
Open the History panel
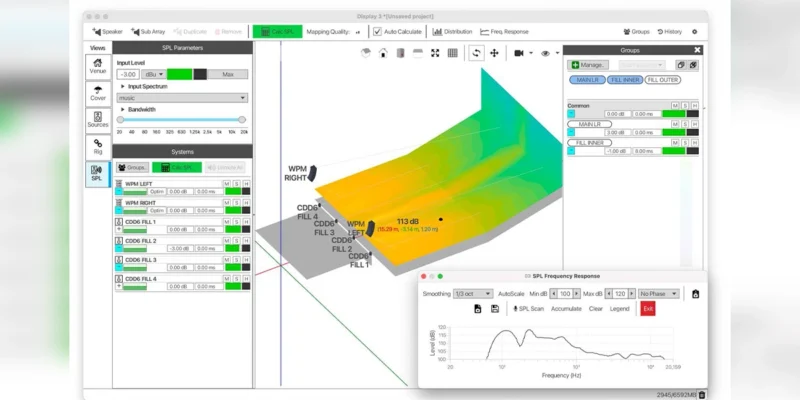click(x=669, y=32)
